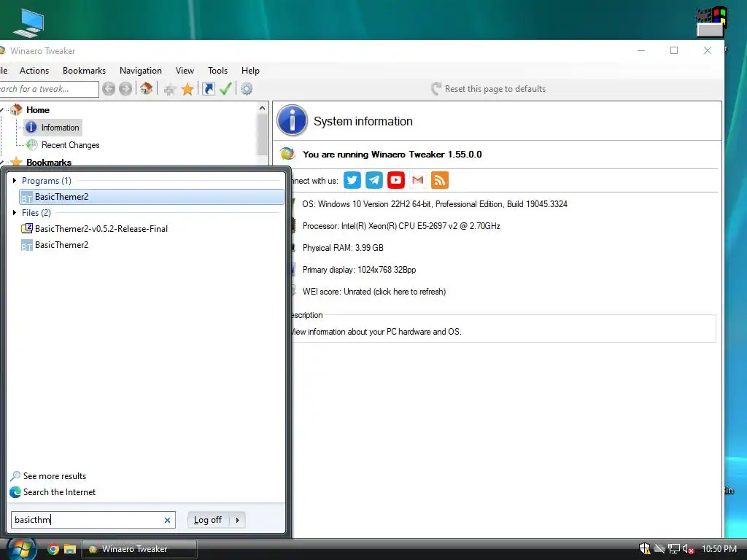
Task: Click See more results link
Action: click(55, 476)
